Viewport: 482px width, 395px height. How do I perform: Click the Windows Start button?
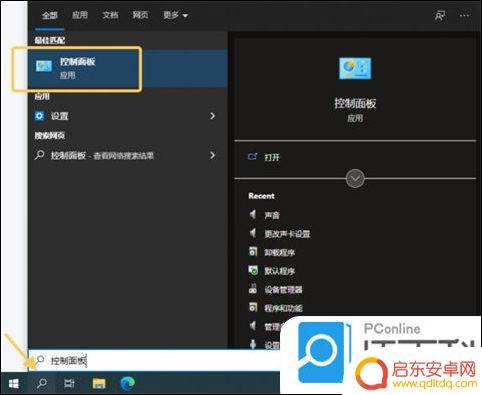13,384
